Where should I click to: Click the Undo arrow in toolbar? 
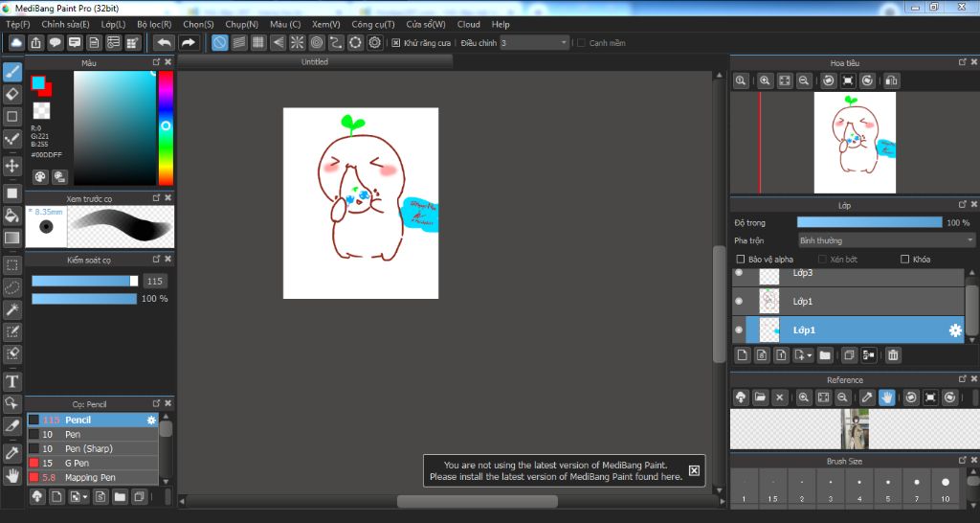[x=164, y=42]
